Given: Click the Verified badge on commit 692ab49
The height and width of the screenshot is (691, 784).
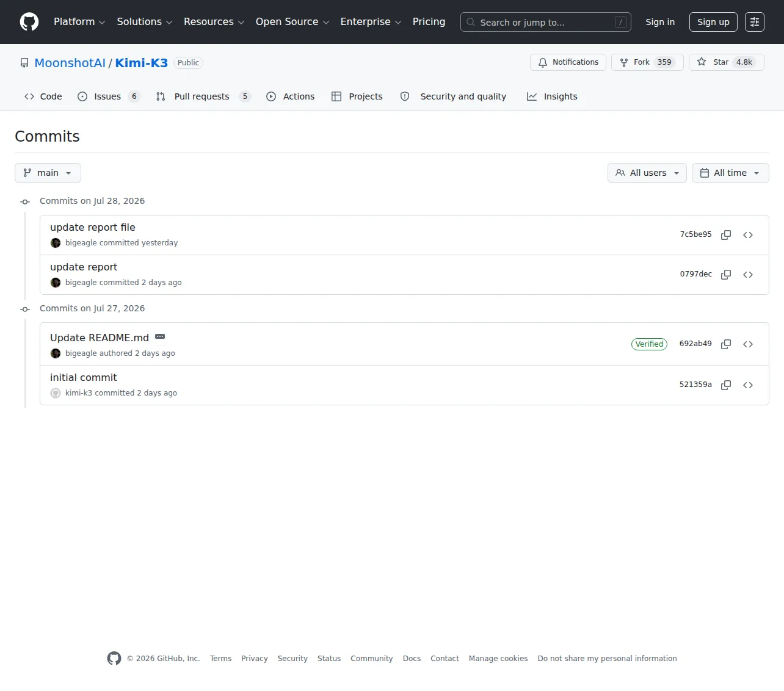Looking at the screenshot, I should pyautogui.click(x=649, y=344).
